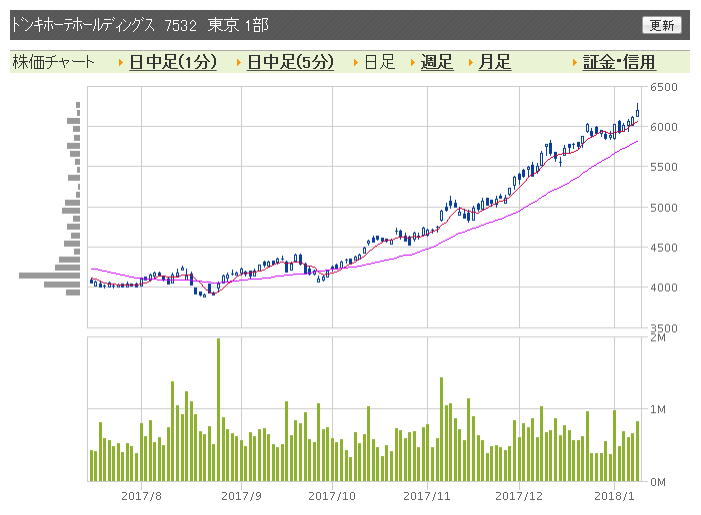Click the orange arrow before 証金・信用
701x515 pixels.
click(x=574, y=63)
